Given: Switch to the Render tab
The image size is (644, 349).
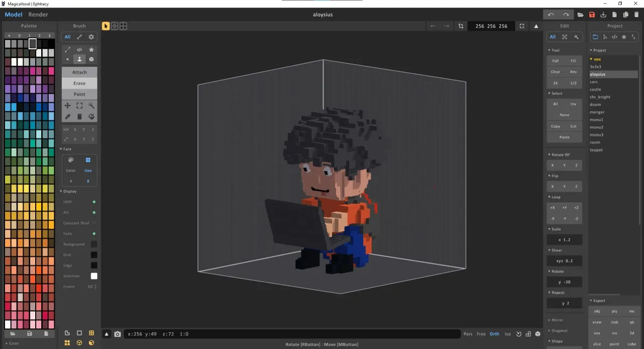Looking at the screenshot, I should [x=38, y=14].
